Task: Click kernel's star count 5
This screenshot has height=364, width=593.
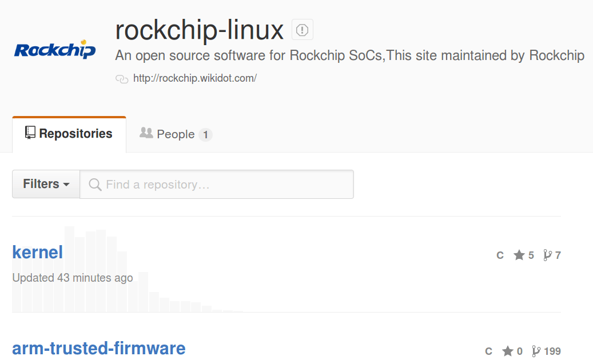Action: pyautogui.click(x=531, y=255)
